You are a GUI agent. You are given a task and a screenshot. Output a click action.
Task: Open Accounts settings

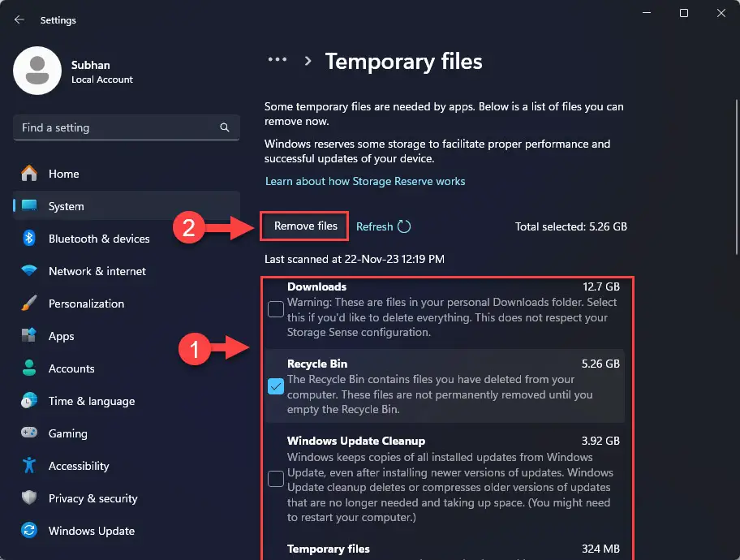click(127, 368)
